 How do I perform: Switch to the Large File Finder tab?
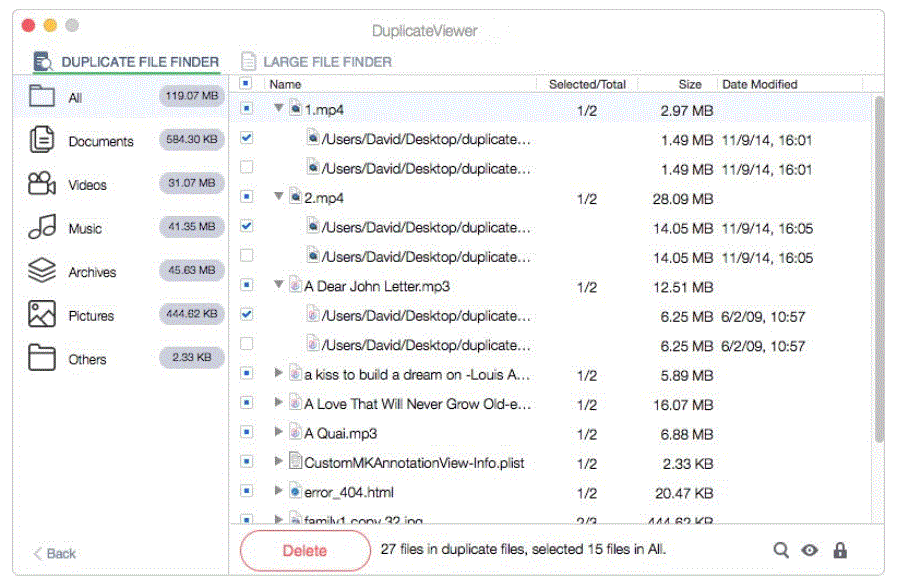(x=316, y=62)
